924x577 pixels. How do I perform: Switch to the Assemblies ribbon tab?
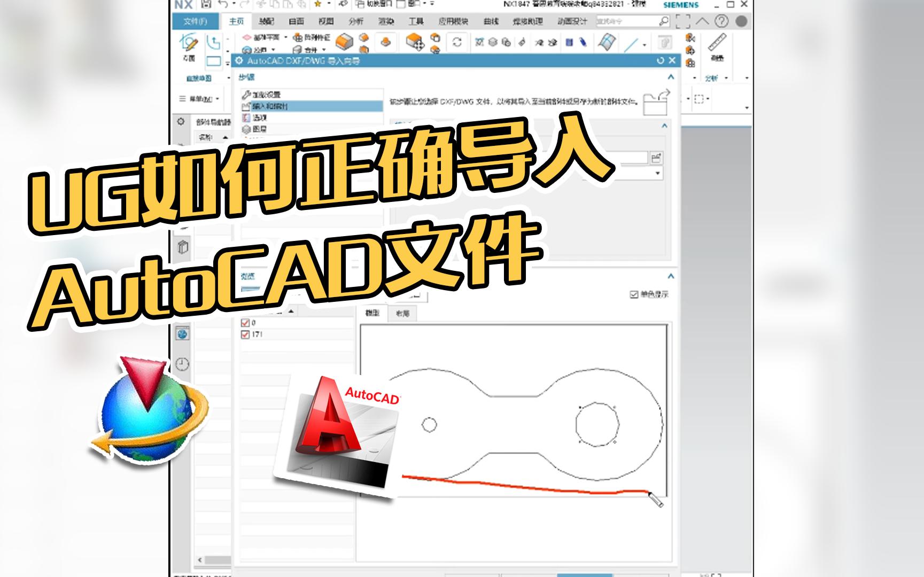266,21
